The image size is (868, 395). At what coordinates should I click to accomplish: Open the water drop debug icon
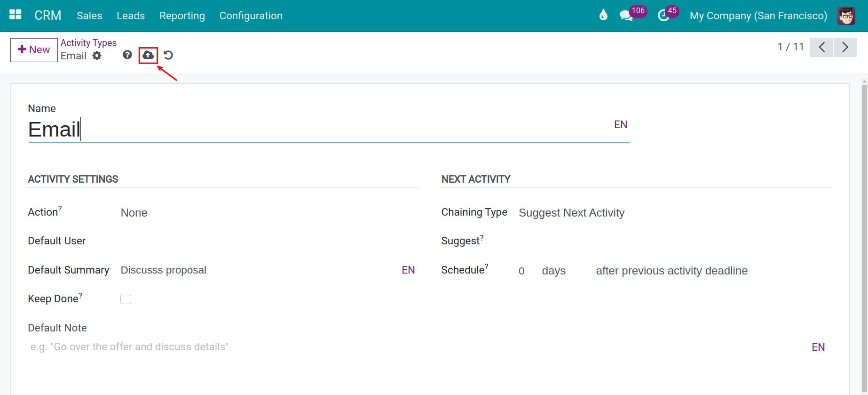coord(603,15)
